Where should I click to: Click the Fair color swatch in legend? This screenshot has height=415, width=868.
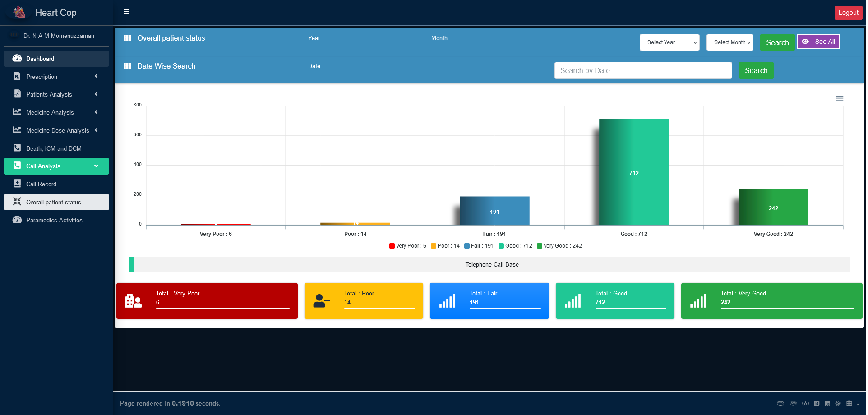[x=467, y=246]
